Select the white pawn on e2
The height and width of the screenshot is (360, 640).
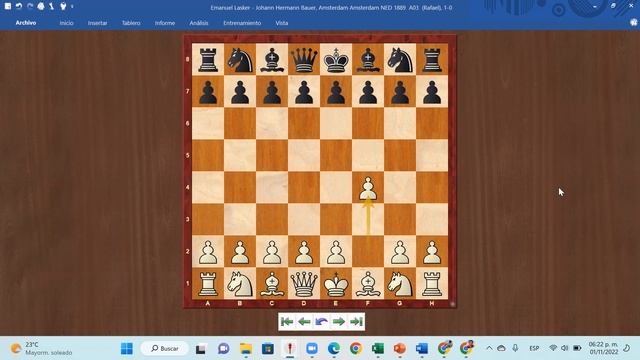click(336, 252)
